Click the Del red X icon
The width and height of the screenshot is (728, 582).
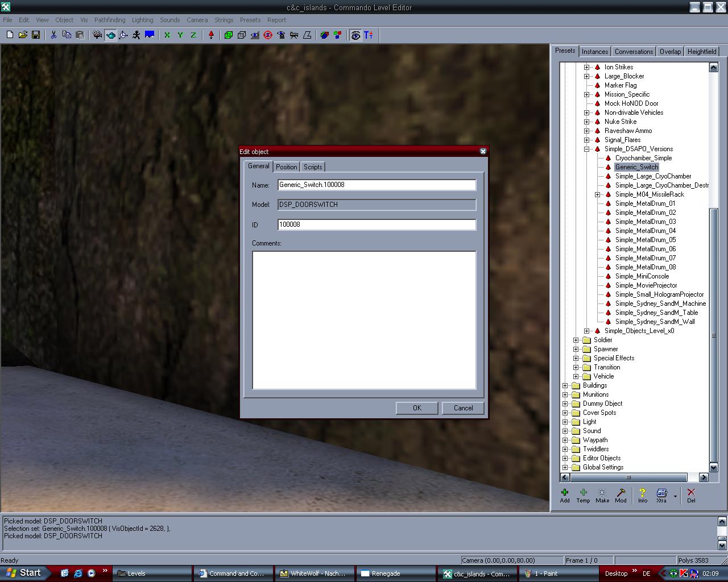[691, 495]
